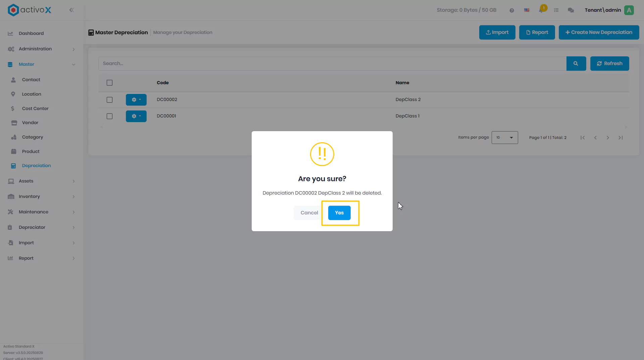644x360 pixels.
Task: Go to previous page arrow
Action: point(595,138)
